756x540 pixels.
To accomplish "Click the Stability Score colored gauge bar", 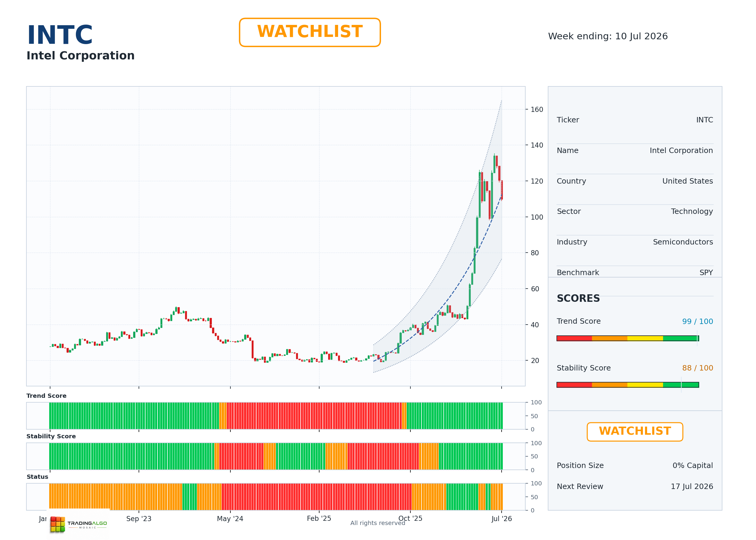I will pos(628,385).
